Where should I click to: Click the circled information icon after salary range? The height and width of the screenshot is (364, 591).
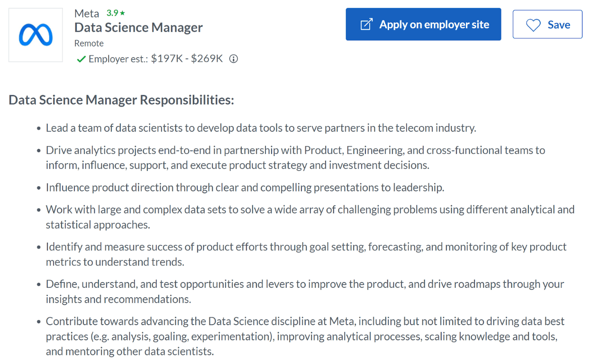[233, 59]
